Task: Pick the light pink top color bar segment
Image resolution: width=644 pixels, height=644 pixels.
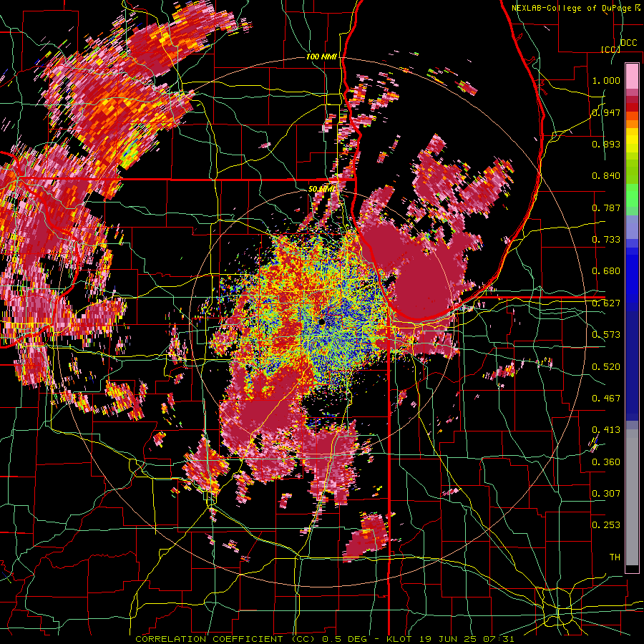Action: click(632, 76)
